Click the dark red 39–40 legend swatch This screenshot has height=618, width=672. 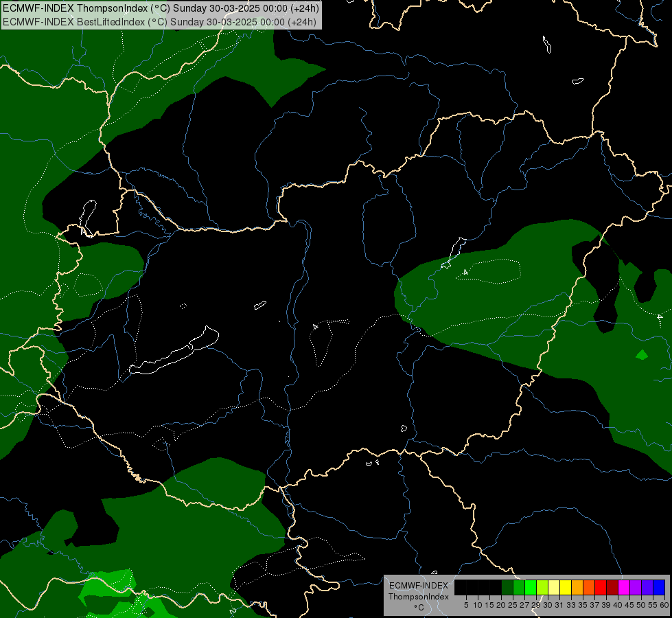tap(612, 587)
